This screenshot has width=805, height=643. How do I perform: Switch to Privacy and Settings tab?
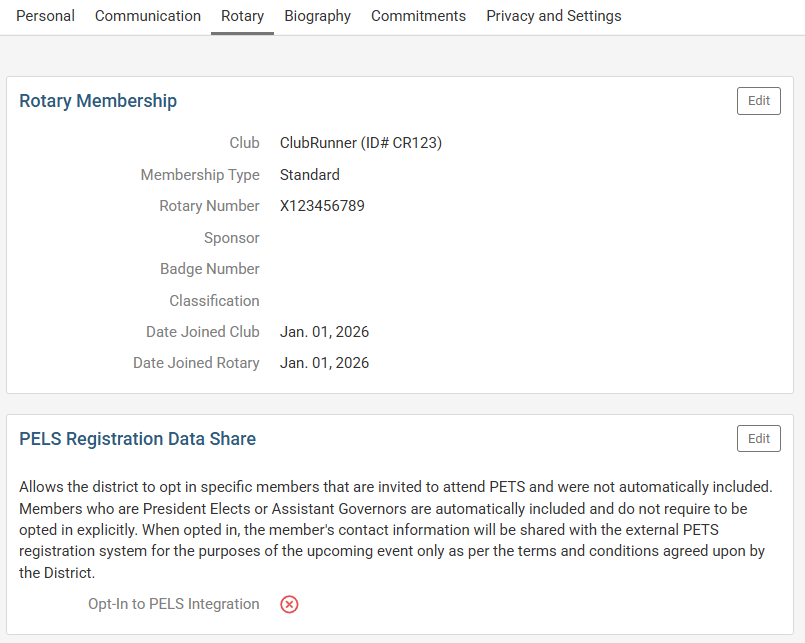tap(553, 16)
